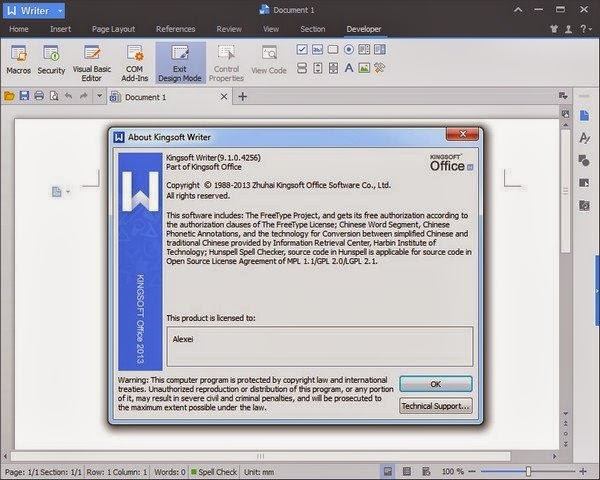Viewport: 600px width, 480px height.
Task: Open macro Security settings
Action: 51,60
